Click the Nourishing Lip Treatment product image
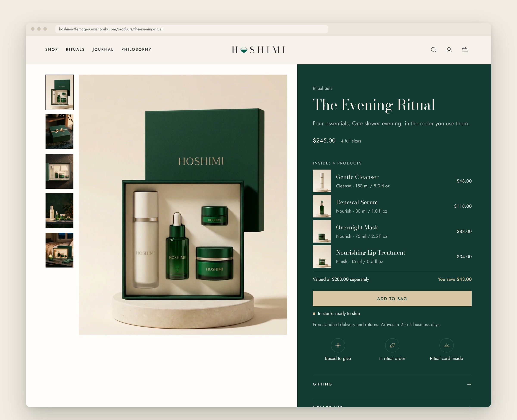The width and height of the screenshot is (517, 420). (x=322, y=257)
